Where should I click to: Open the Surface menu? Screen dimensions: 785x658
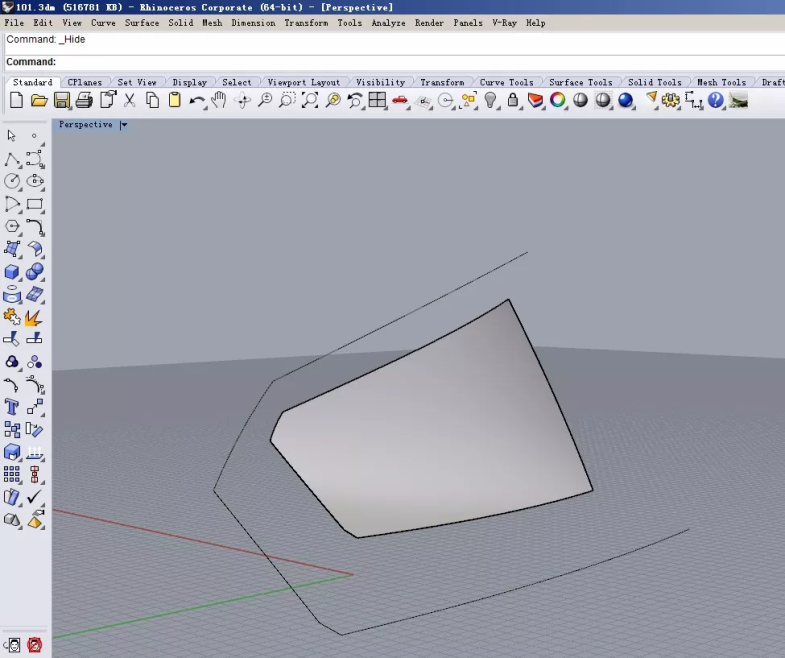141,22
